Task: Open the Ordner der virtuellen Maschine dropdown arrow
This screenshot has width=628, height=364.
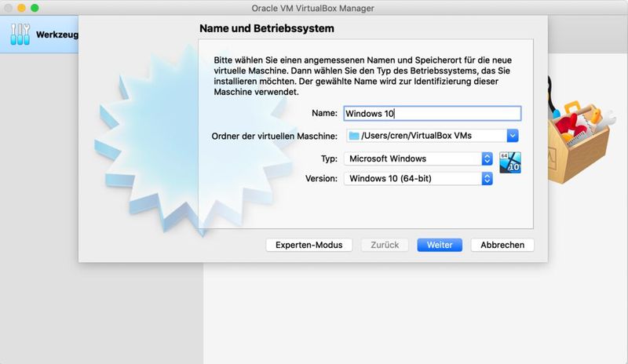Action: tap(513, 136)
